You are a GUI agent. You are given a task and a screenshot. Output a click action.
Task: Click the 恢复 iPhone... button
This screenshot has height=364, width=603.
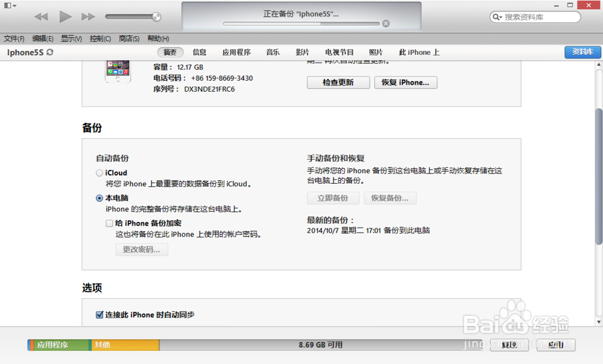406,83
